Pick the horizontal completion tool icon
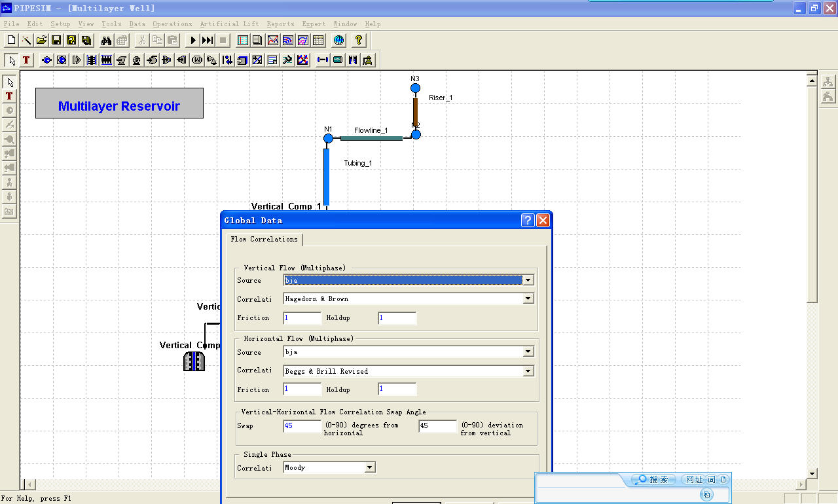This screenshot has width=838, height=504. point(107,60)
